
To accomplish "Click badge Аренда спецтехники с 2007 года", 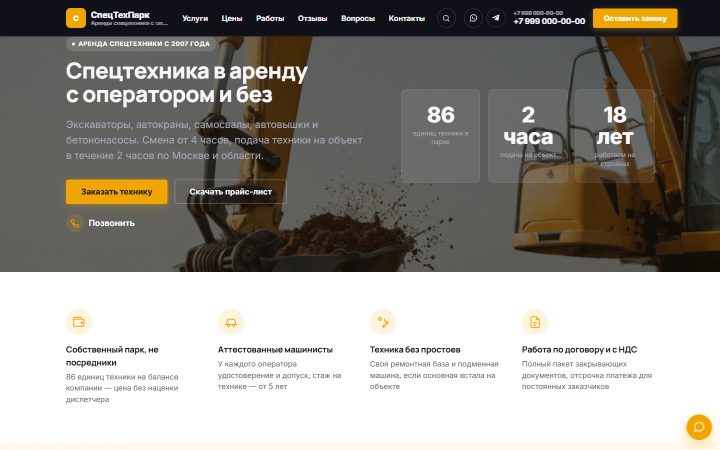I will point(141,44).
